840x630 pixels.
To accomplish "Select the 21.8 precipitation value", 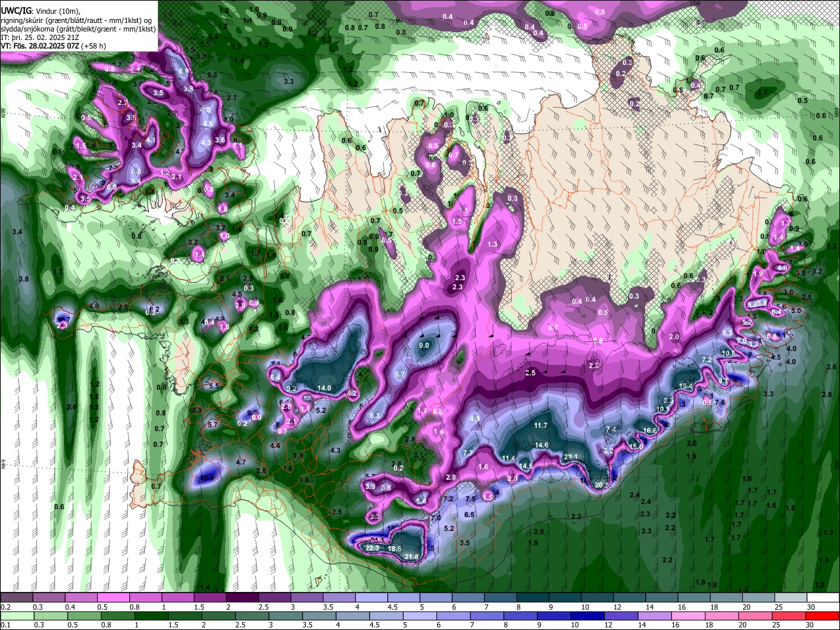I will [411, 557].
